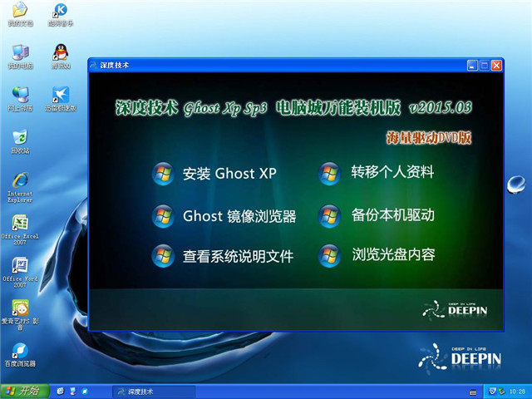532x399 pixels.
Task: Choose the 查看系统说明文件 option
Action: click(223, 256)
